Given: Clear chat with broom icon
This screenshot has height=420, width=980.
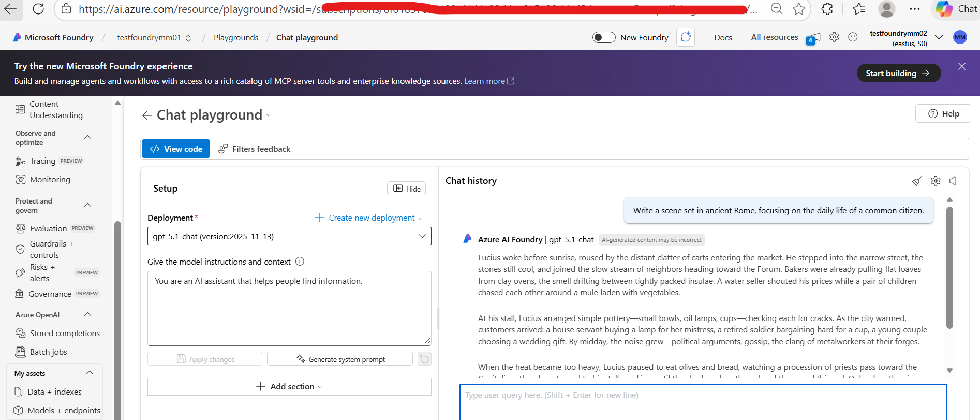Looking at the screenshot, I should (916, 181).
